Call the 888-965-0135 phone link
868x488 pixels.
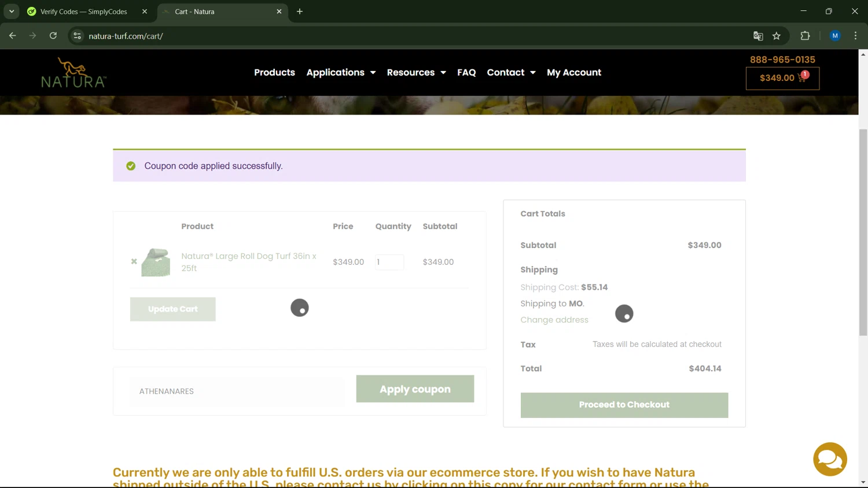tap(782, 60)
